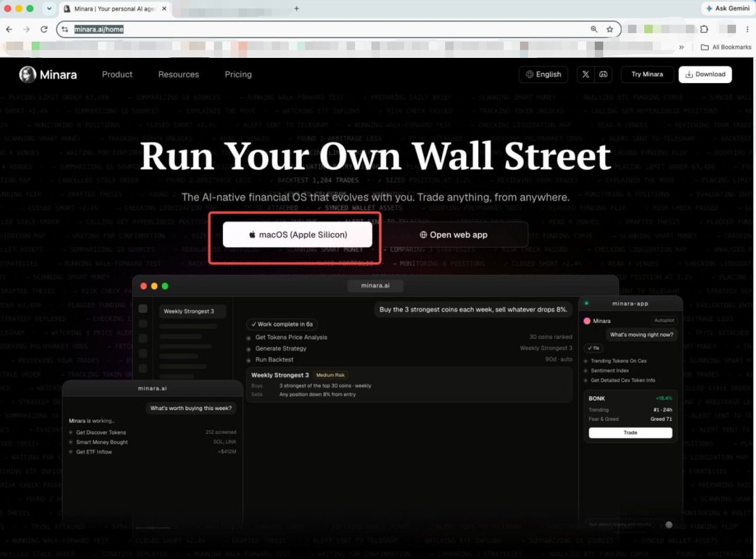This screenshot has width=756, height=559.
Task: Click "What's moving right now?" chat bubble
Action: (x=641, y=335)
